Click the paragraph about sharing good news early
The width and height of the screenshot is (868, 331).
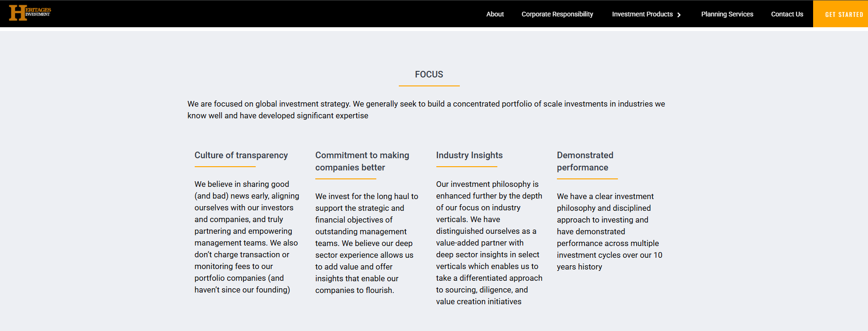tap(247, 237)
